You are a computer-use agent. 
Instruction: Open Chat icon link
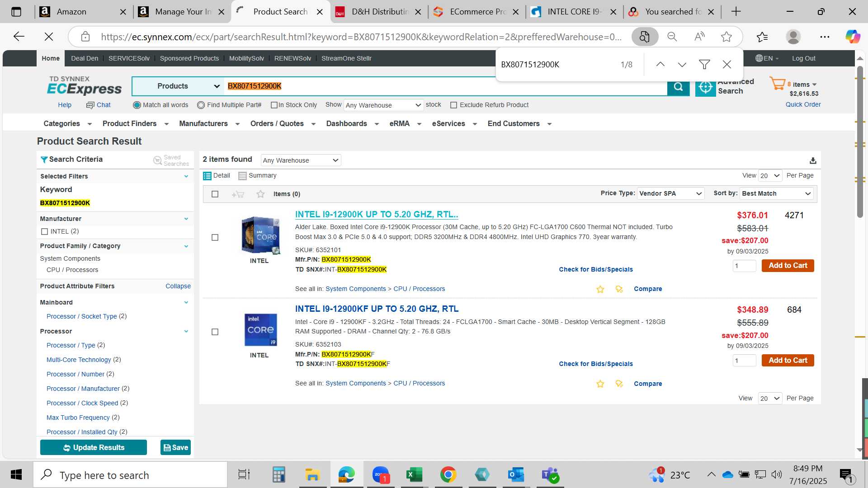[90, 105]
